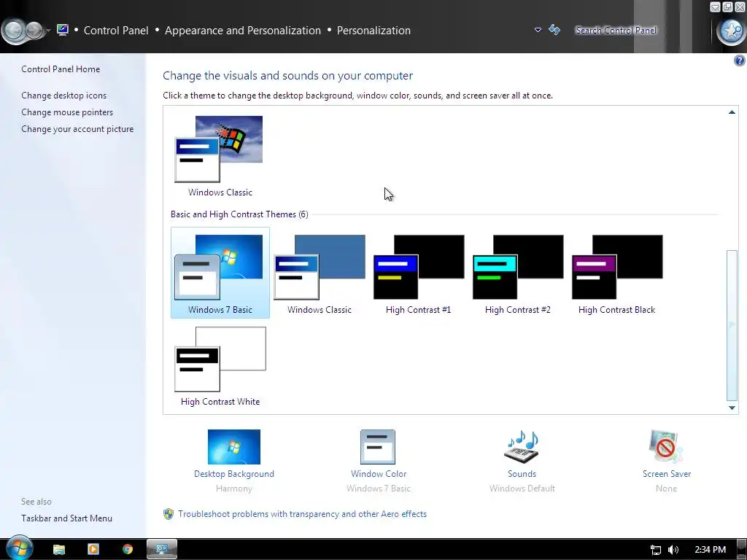This screenshot has width=747, height=560.
Task: Open Sounds settings keyboard icon
Action: [x=522, y=447]
